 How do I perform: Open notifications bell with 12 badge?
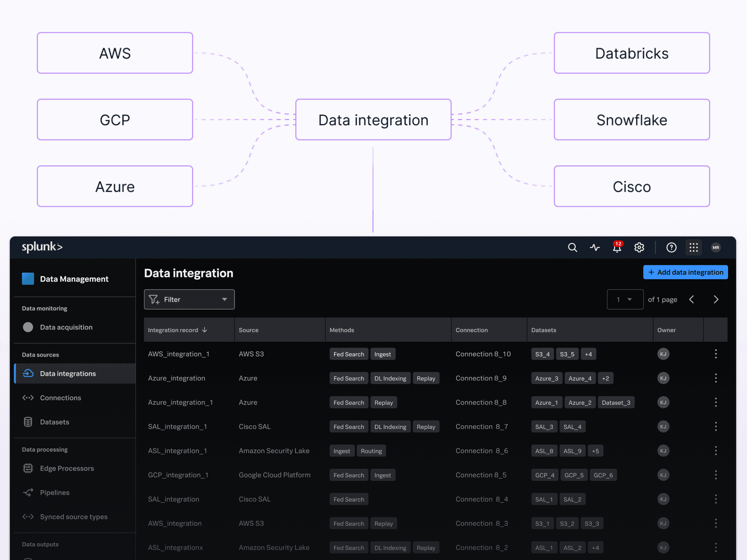617,247
